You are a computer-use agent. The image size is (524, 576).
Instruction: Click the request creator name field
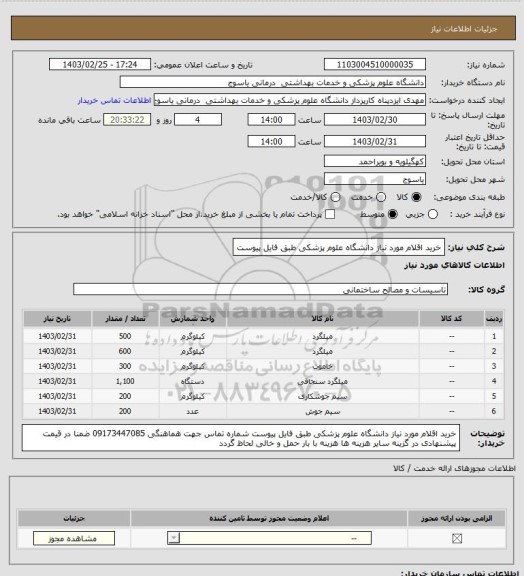click(290, 100)
